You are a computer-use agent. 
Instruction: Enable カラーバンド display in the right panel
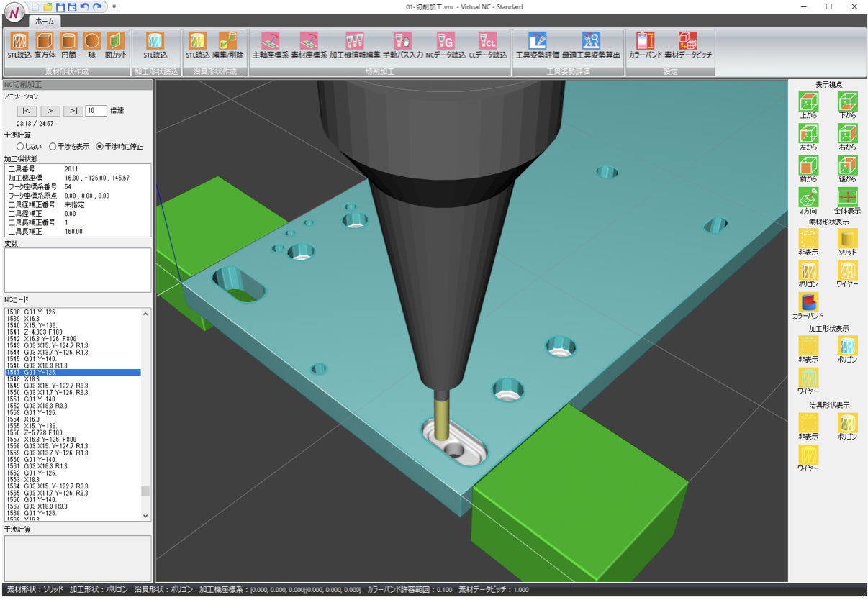tap(808, 302)
